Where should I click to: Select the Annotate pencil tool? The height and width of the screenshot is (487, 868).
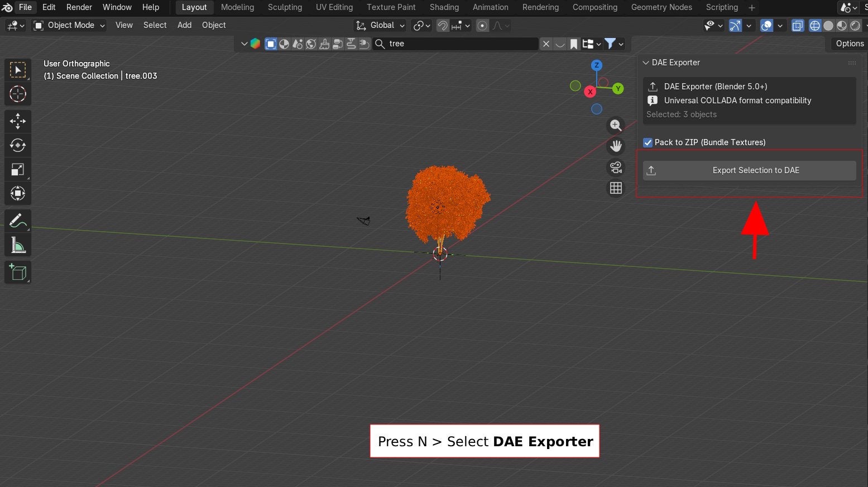tap(18, 221)
